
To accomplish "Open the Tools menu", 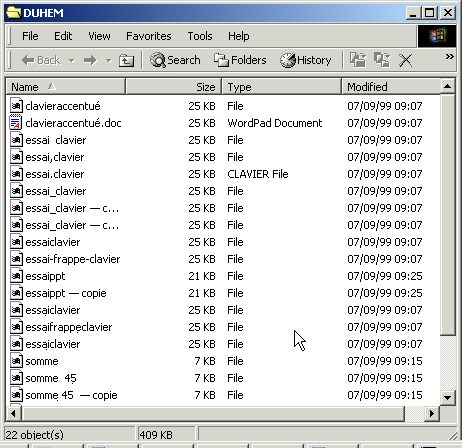I will pos(200,36).
